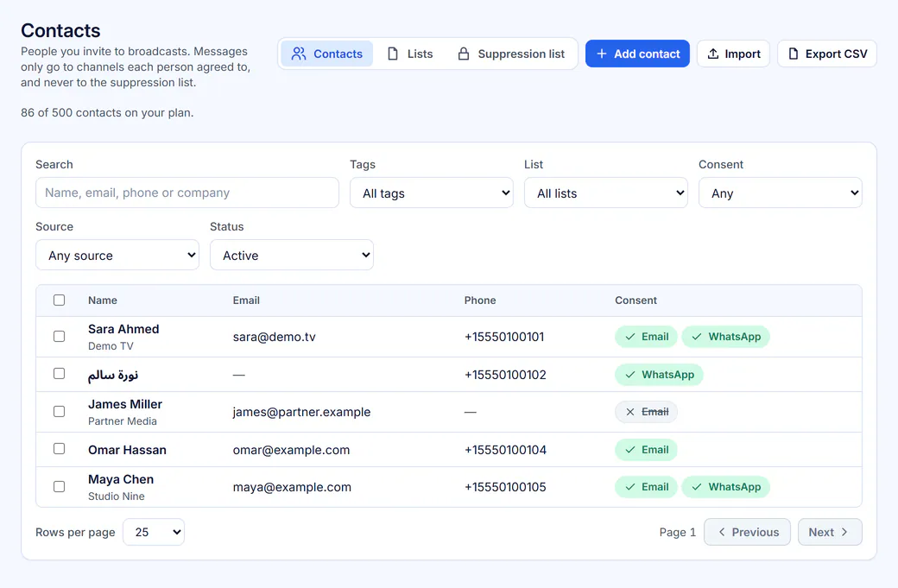Select Omar Hassan's checkbox

59,448
